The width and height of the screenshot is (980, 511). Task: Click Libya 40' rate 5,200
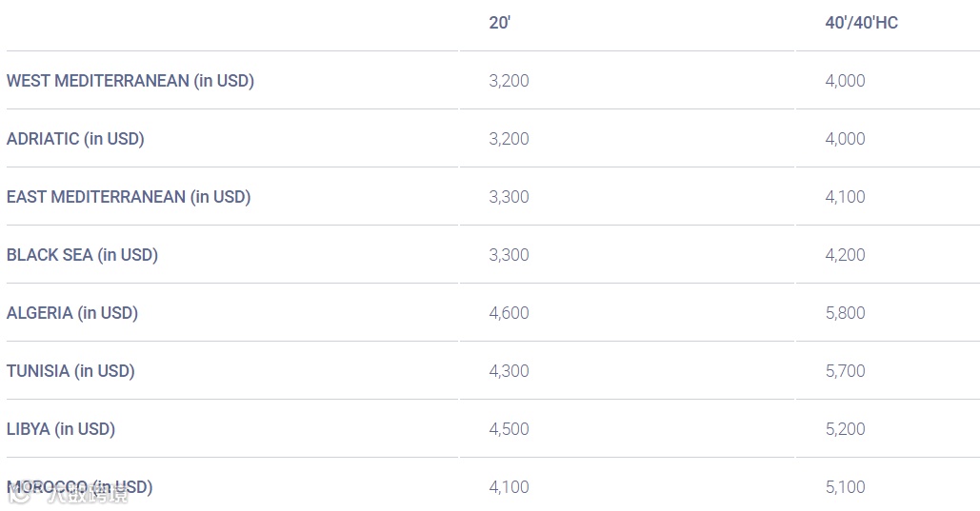point(845,429)
